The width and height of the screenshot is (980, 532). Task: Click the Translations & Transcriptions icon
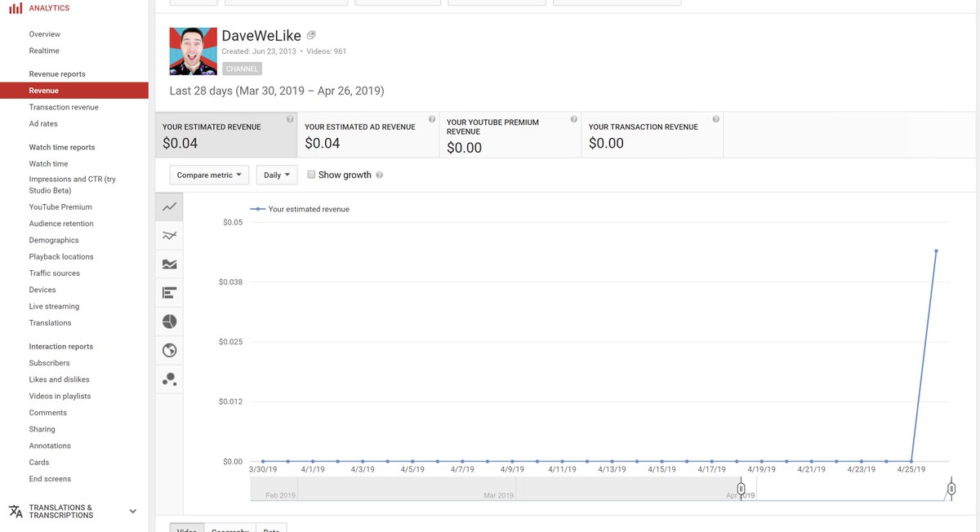click(x=16, y=512)
